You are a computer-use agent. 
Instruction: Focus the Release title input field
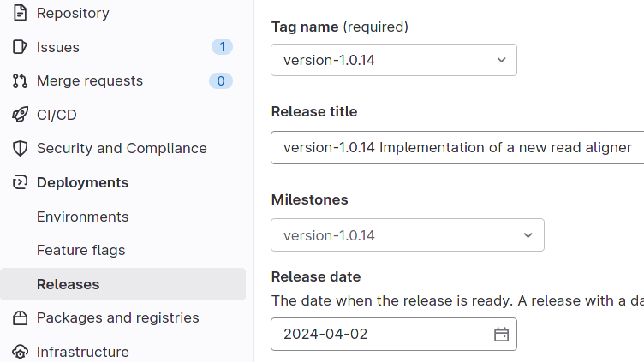click(x=457, y=147)
